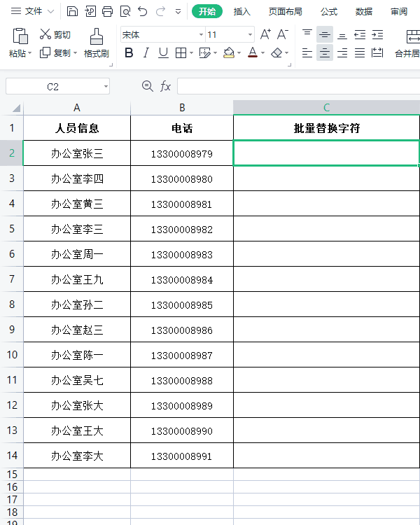Click decrease indent icon
The image size is (420, 525).
pos(360,34)
